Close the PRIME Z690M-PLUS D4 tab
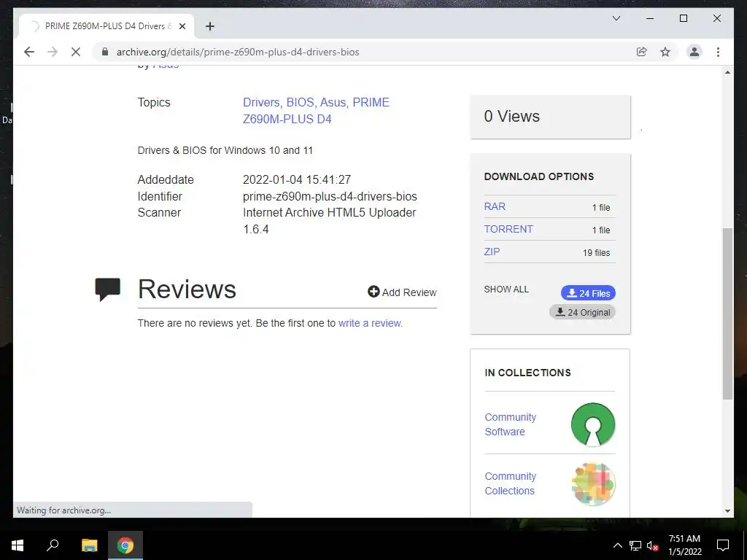747x560 pixels. tap(182, 26)
